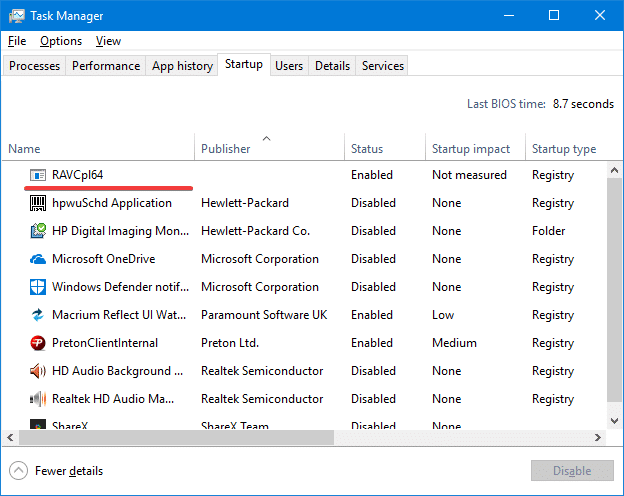The height and width of the screenshot is (496, 624).
Task: Click the Not measured startup impact cell
Action: (x=469, y=175)
